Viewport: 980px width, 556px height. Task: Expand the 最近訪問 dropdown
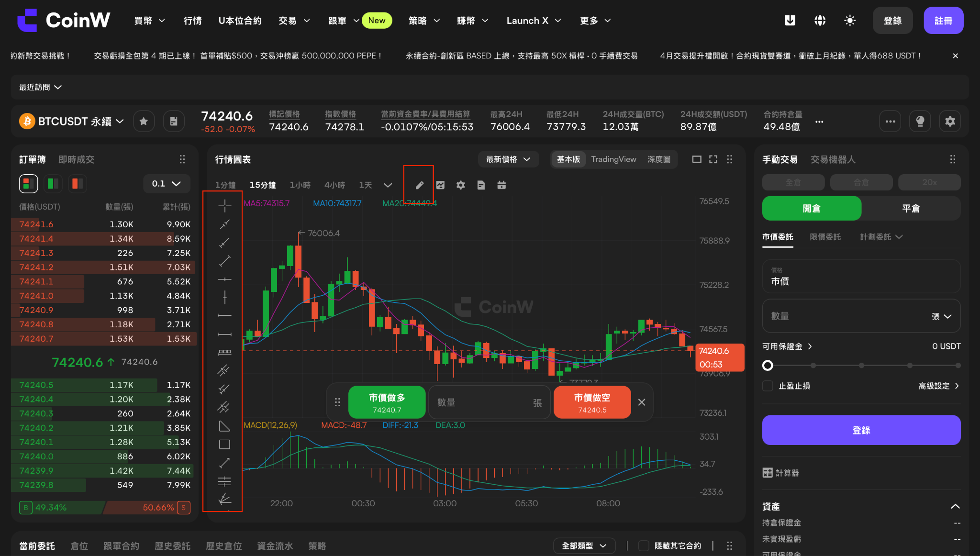pos(40,87)
